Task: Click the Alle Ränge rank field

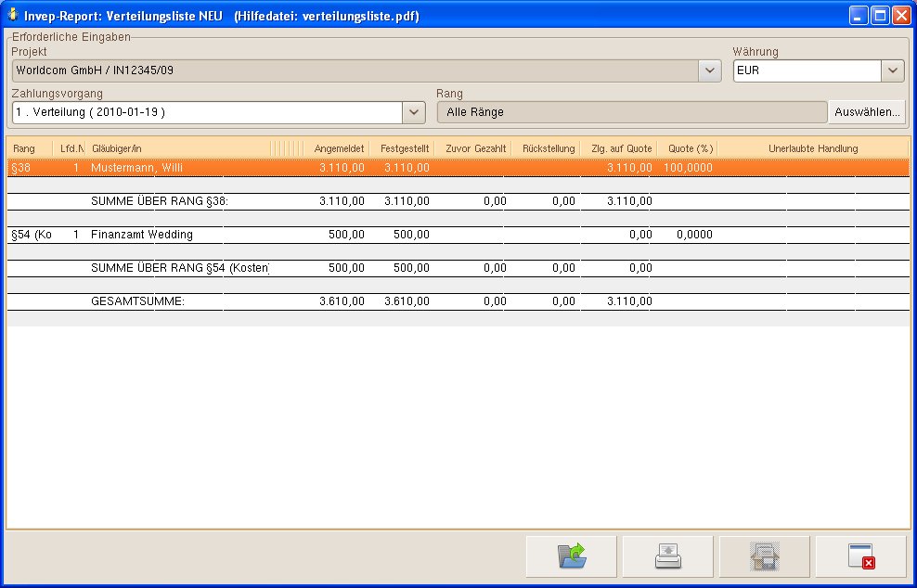Action: point(632,112)
